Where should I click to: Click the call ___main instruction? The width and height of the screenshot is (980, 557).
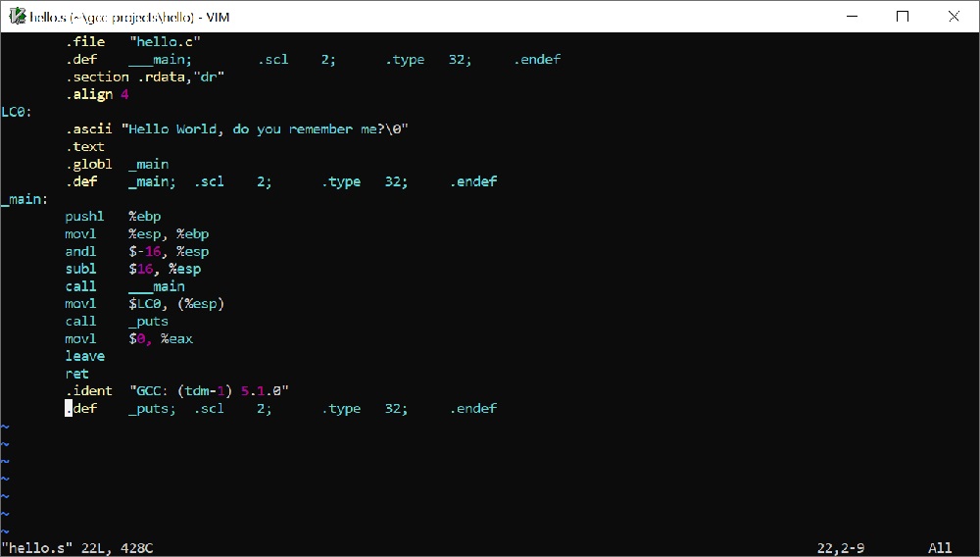click(125, 286)
